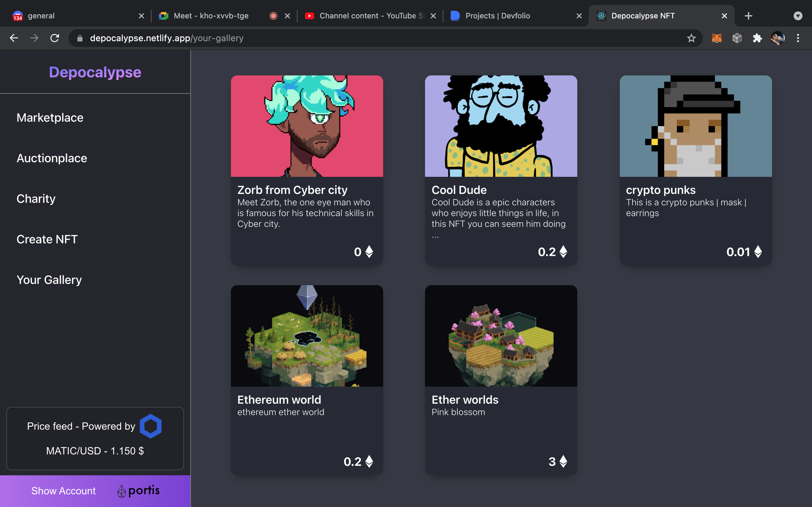The width and height of the screenshot is (812, 507).
Task: Bookmark page with the star icon
Action: pyautogui.click(x=691, y=38)
